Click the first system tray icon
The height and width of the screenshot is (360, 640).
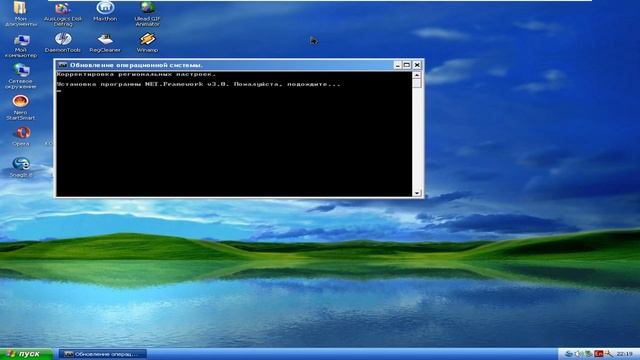(569, 353)
